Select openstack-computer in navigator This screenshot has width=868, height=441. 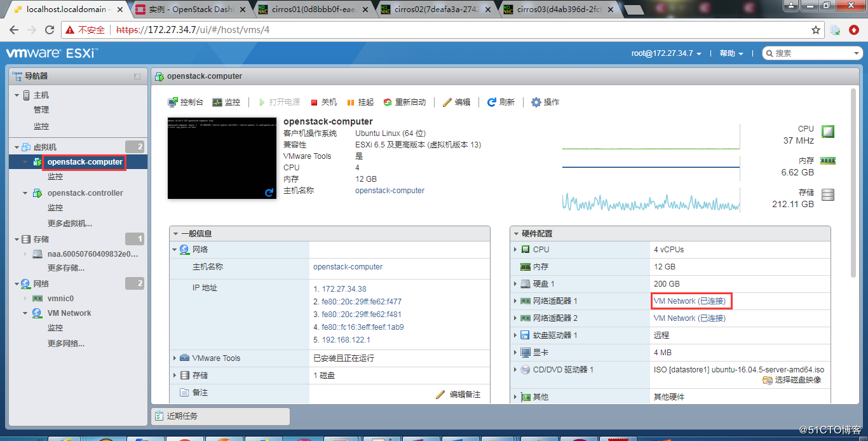pos(85,162)
